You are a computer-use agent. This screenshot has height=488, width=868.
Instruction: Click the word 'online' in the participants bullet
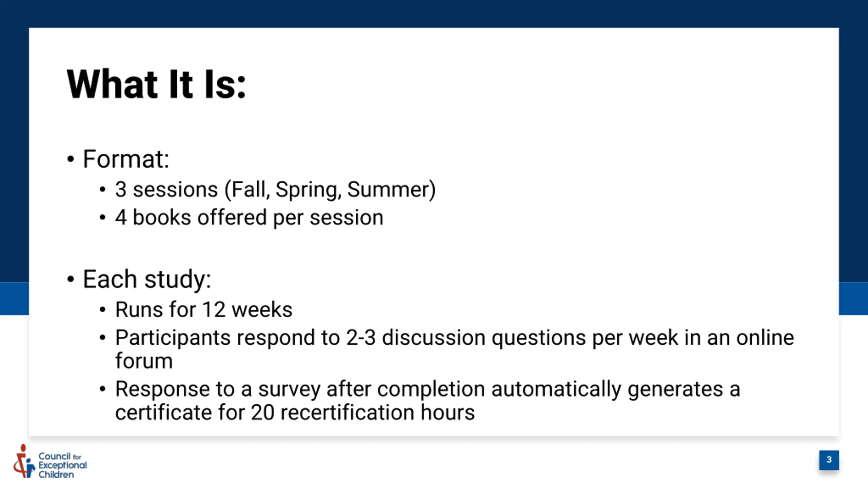[x=765, y=338]
